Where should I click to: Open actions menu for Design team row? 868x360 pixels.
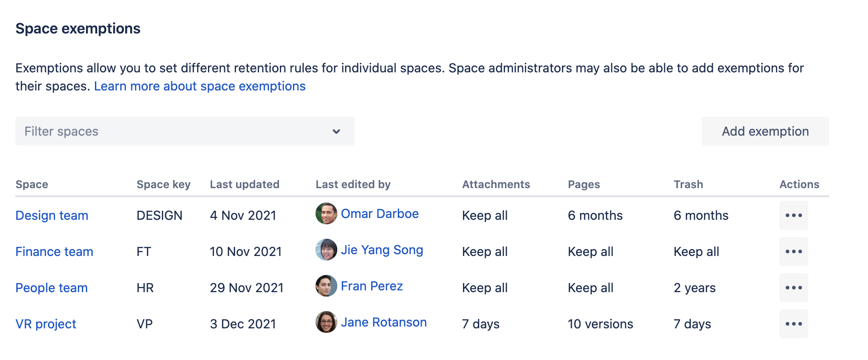click(793, 215)
